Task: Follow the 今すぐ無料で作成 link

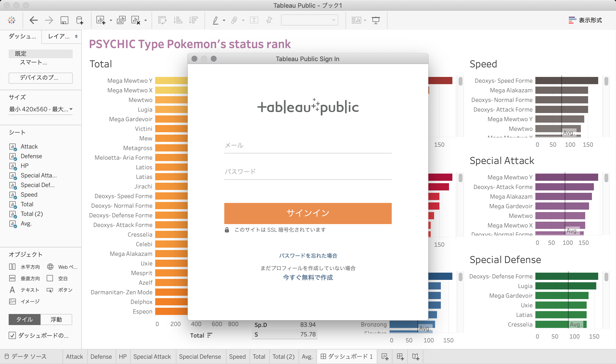Action: pyautogui.click(x=308, y=277)
